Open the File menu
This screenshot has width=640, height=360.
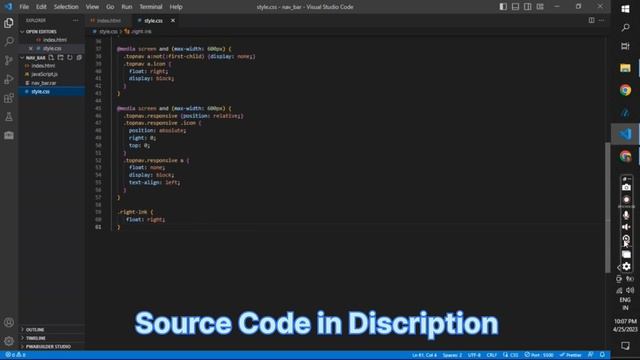(x=24, y=7)
